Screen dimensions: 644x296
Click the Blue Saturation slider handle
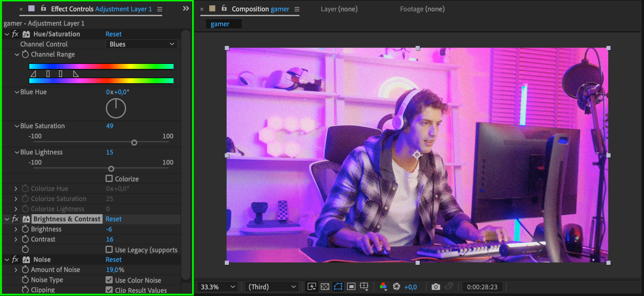point(134,142)
